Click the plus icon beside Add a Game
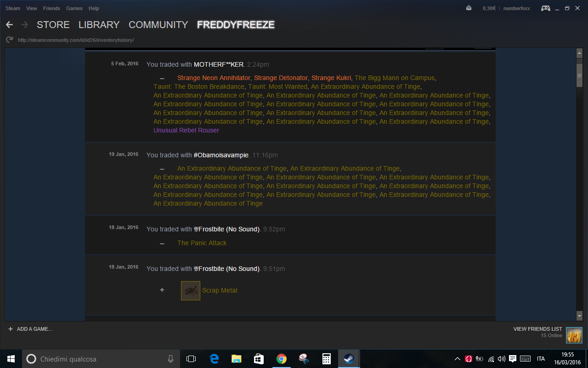The height and width of the screenshot is (368, 588). coord(11,329)
